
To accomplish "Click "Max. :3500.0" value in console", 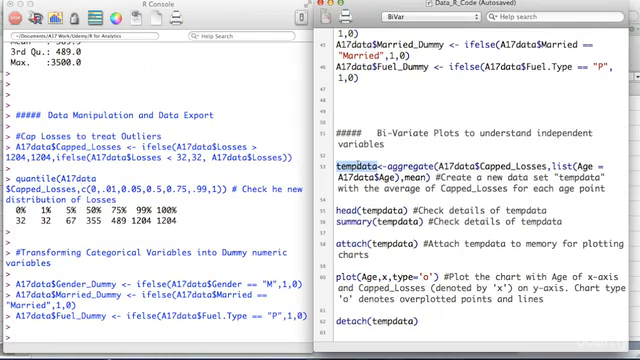I will [x=46, y=62].
